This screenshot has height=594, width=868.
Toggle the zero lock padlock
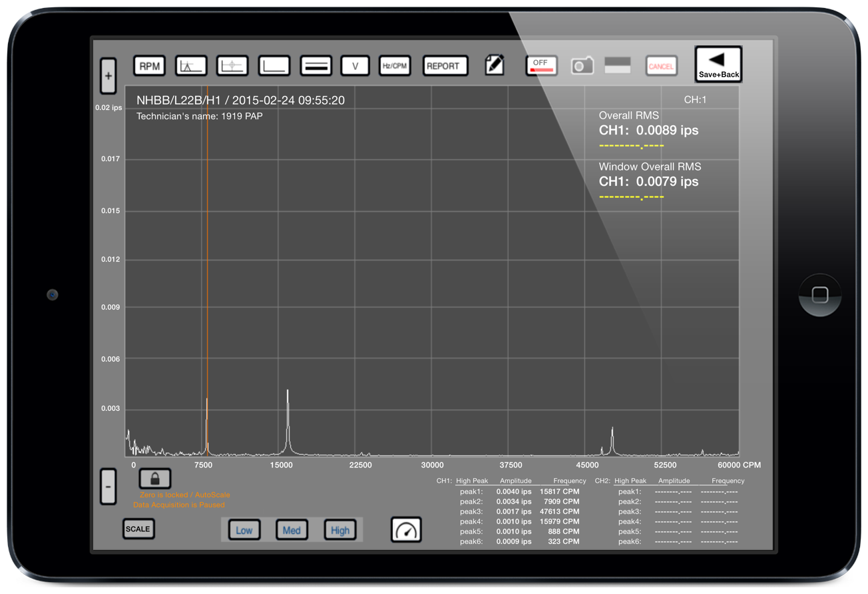tap(154, 478)
